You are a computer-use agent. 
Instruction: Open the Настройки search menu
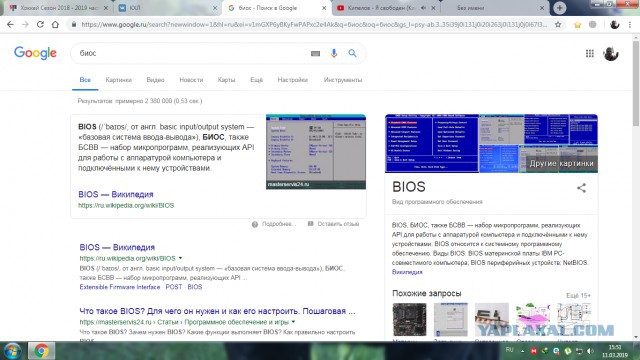click(x=293, y=80)
